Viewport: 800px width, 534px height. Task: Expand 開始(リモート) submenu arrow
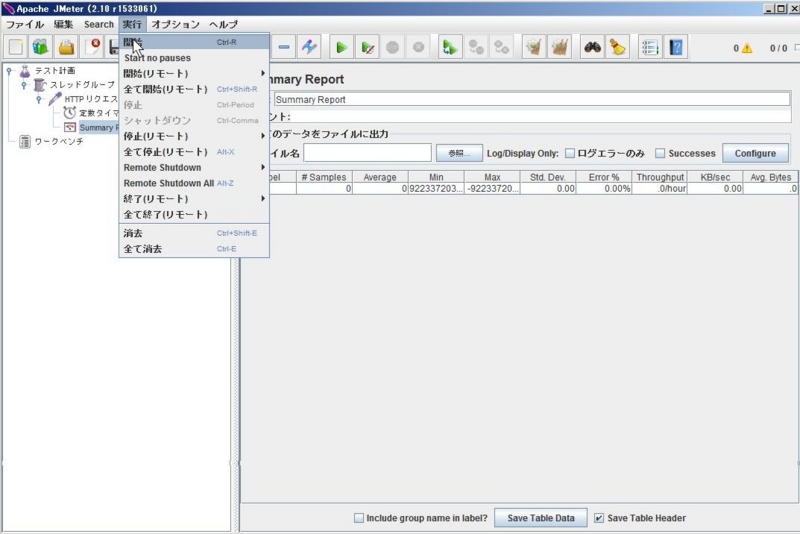coord(263,73)
